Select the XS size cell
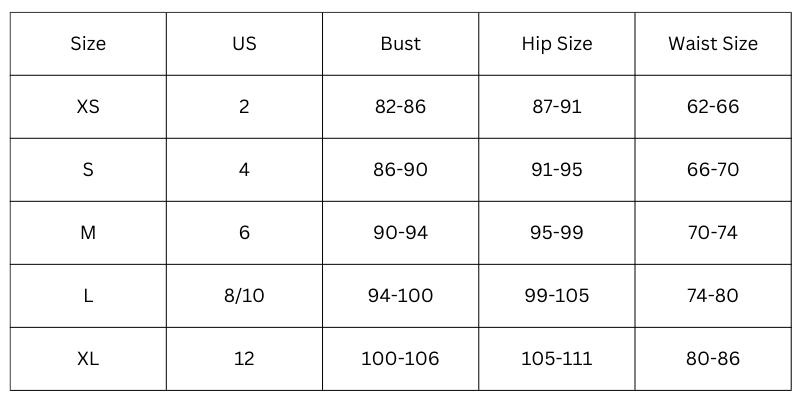Image resolution: width=800 pixels, height=400 pixels. coord(88,107)
